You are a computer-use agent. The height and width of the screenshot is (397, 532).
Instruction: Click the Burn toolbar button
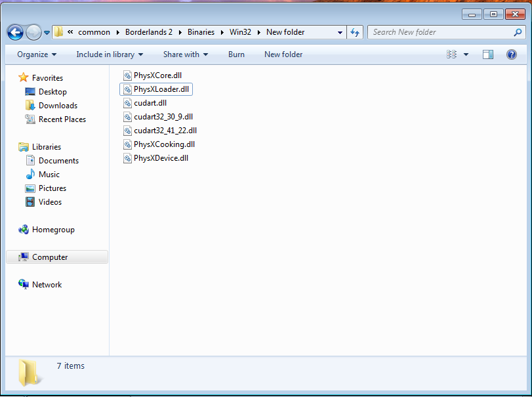[x=236, y=54]
